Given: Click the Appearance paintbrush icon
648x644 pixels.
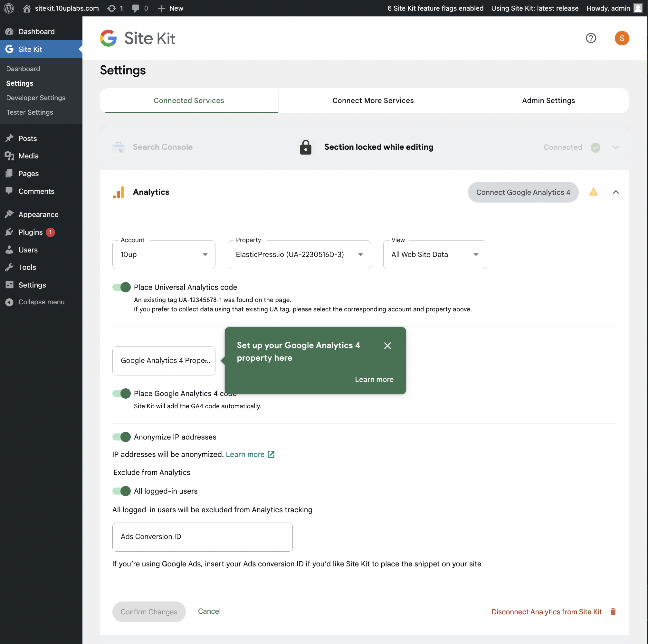Looking at the screenshot, I should pyautogui.click(x=9, y=214).
